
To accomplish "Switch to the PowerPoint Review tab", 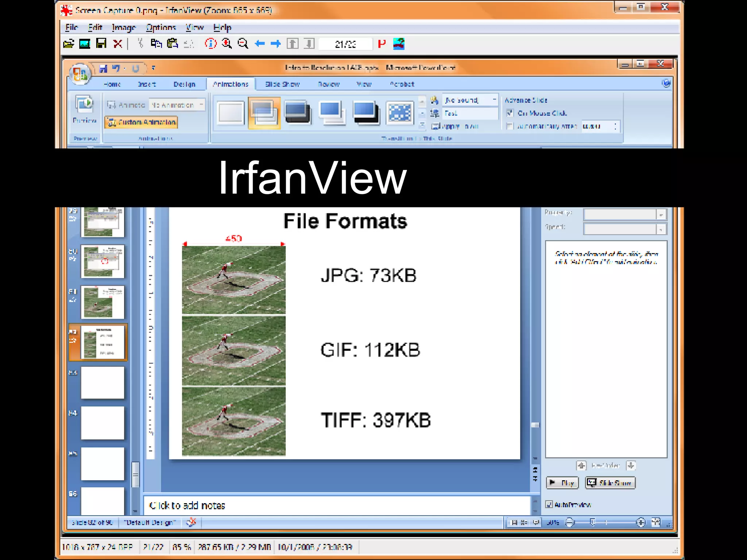I will [329, 84].
